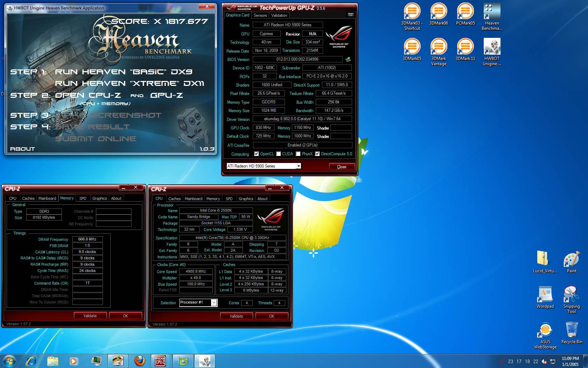Click Validate in the memory CPU-Z window
The image size is (588, 368).
coord(90,316)
